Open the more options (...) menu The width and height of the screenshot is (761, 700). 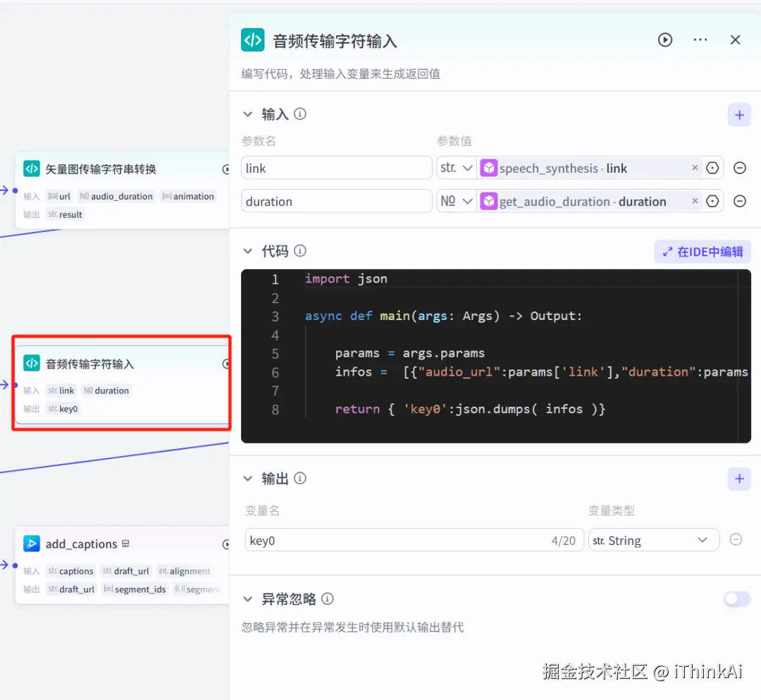(700, 40)
